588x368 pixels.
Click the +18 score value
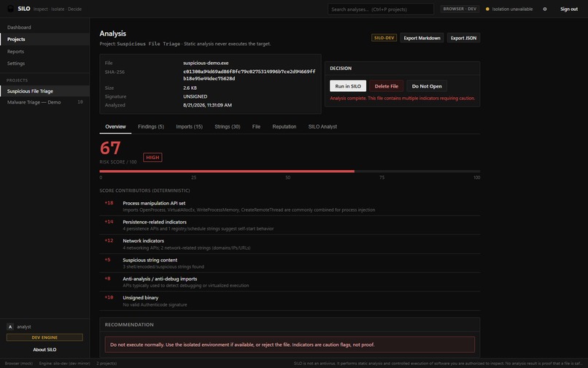coord(109,203)
